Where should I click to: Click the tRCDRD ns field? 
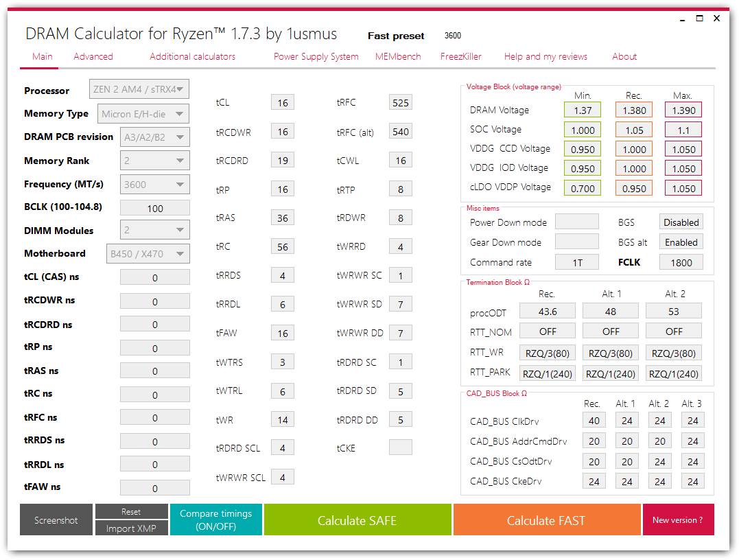point(154,324)
